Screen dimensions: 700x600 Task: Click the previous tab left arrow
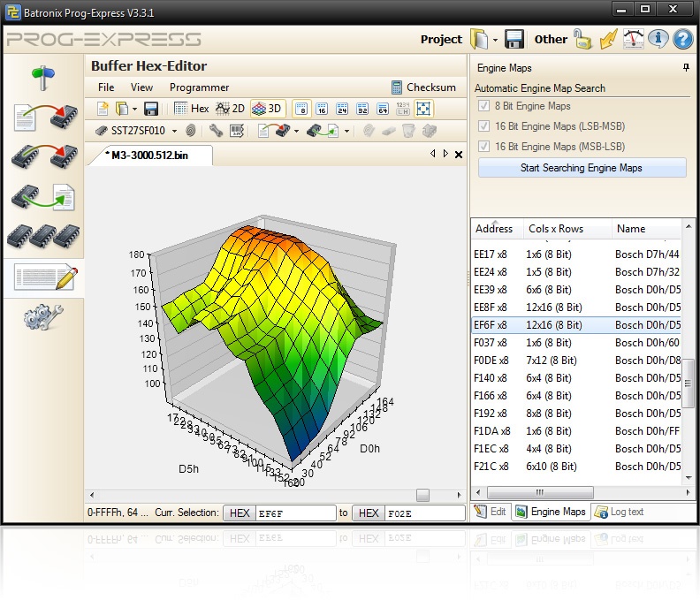(432, 154)
